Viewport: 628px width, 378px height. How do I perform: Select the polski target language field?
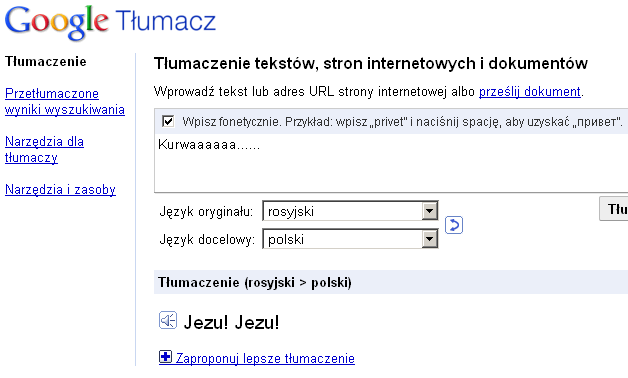(350, 239)
